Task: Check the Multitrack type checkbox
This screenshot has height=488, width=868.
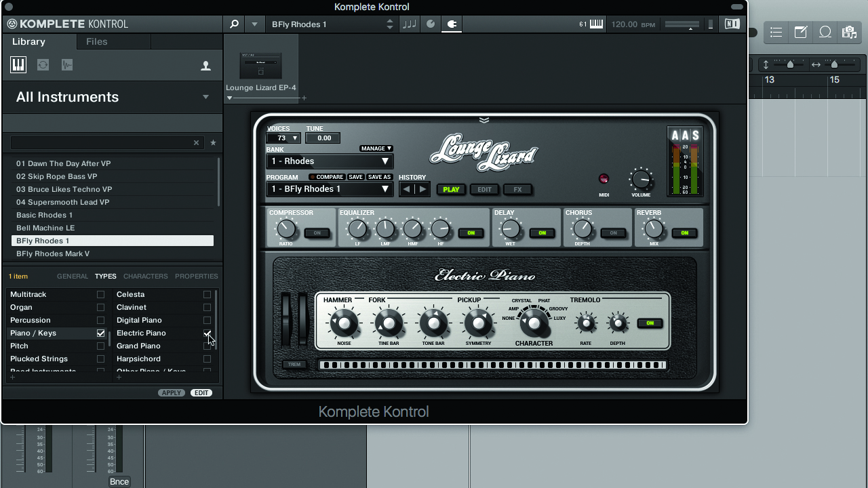Action: point(100,295)
